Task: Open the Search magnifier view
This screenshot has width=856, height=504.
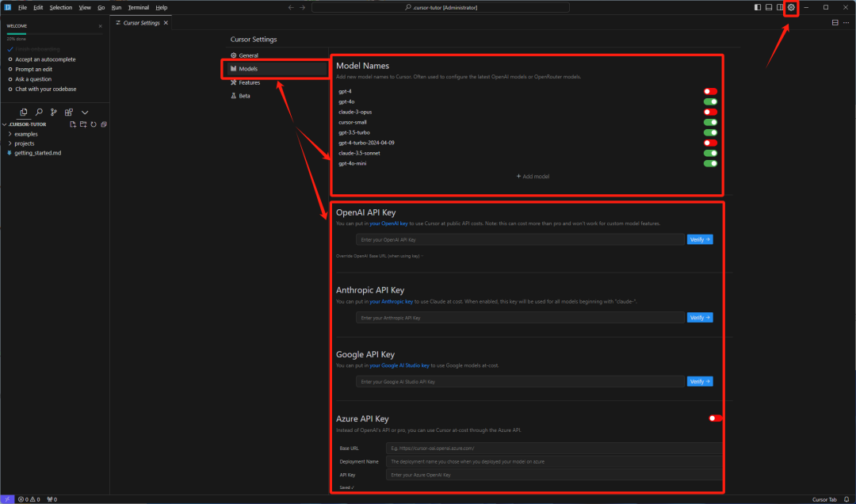Action: pos(39,113)
